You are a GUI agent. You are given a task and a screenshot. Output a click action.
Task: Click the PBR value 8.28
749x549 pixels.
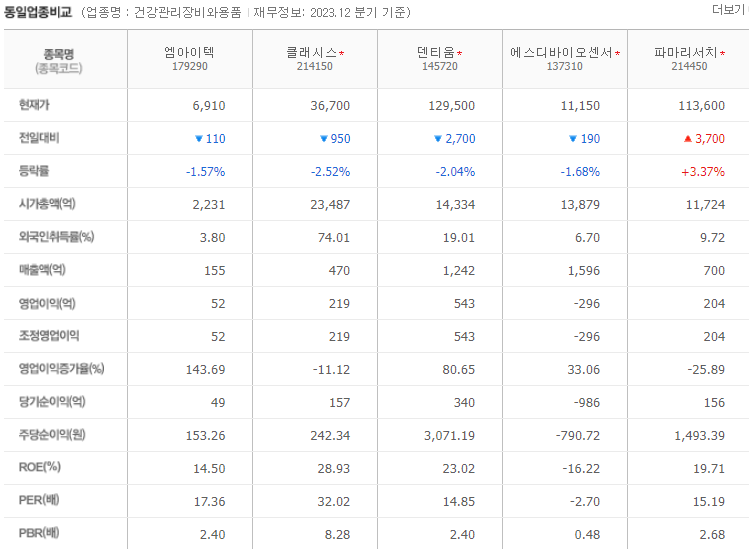click(x=337, y=534)
